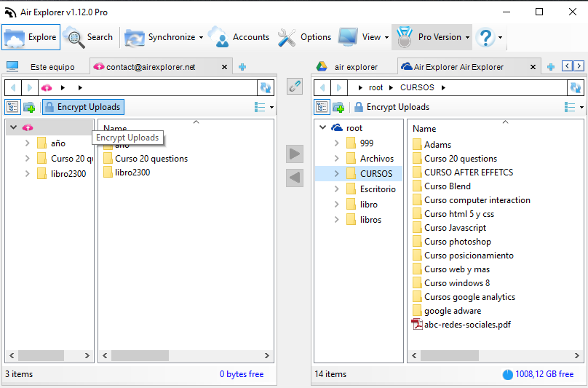Close the contact@airexplorer.net tab
Viewport: 588px width, 388px height.
224,67
